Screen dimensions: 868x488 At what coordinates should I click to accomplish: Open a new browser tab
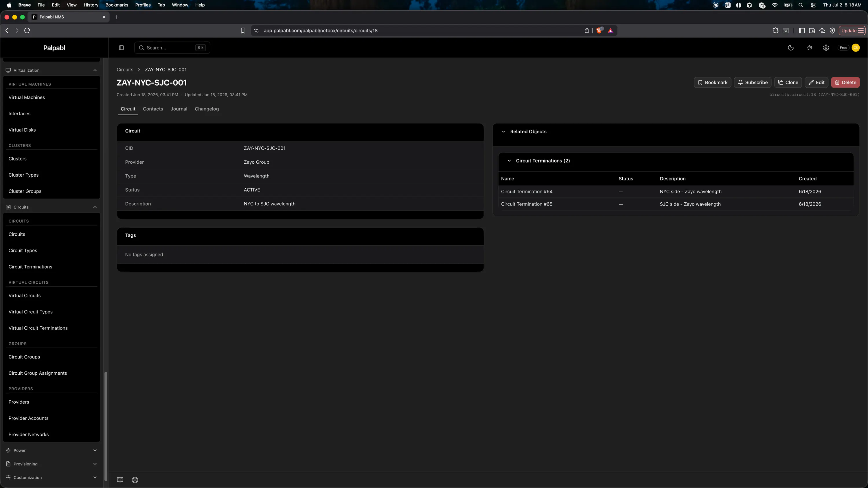117,17
